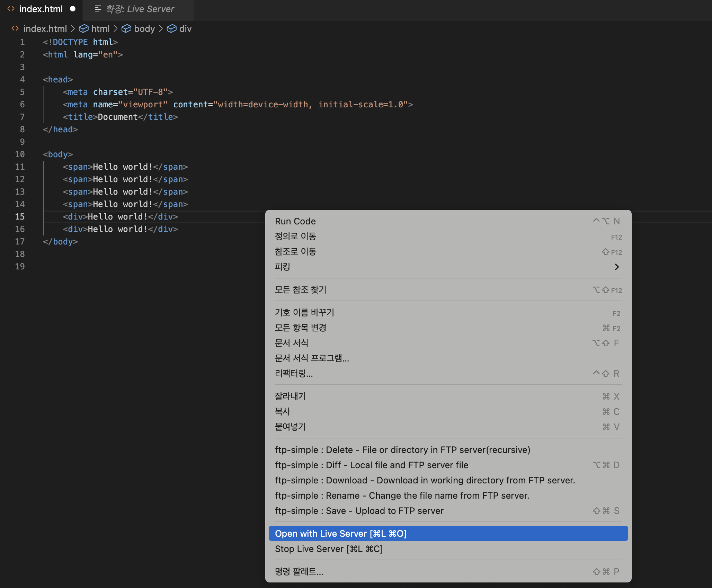Click the body symbol icon in the breadcrumb
The height and width of the screenshot is (588, 712).
(126, 29)
